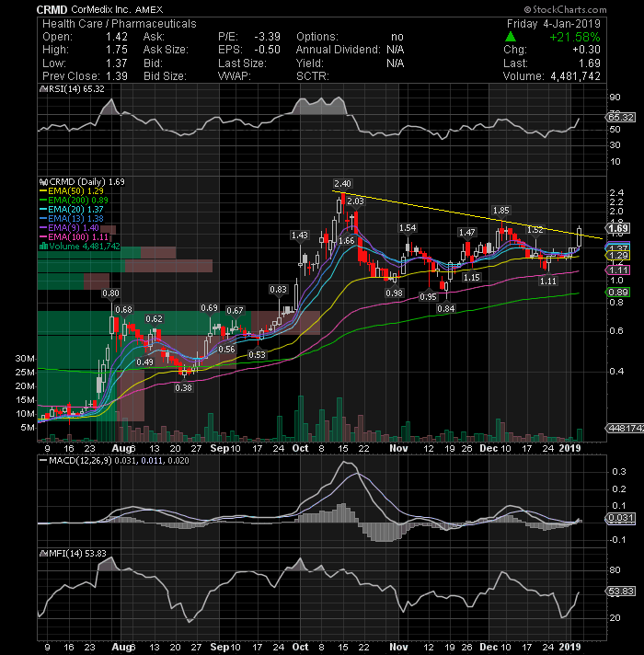Click the CRMD ticker symbol in header

point(52,9)
